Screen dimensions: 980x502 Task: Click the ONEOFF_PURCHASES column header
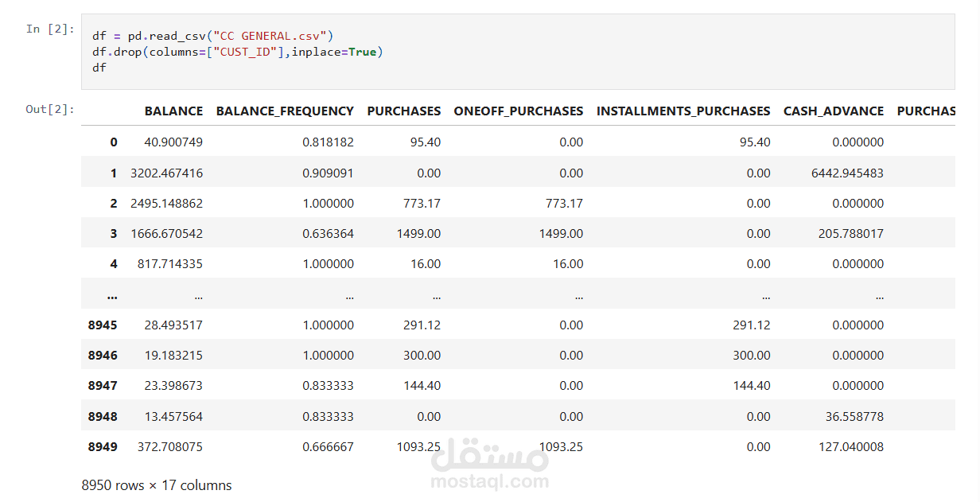coord(518,111)
